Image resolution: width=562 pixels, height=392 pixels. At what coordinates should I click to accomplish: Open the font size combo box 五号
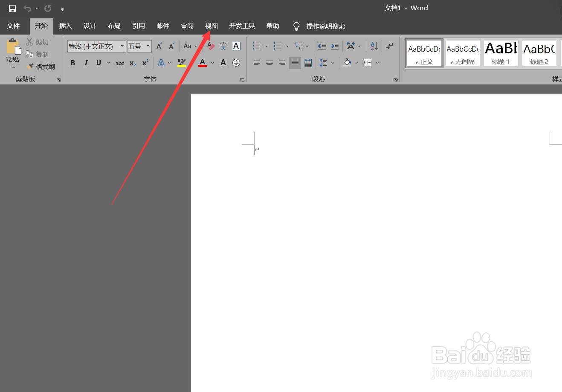[x=139, y=46]
